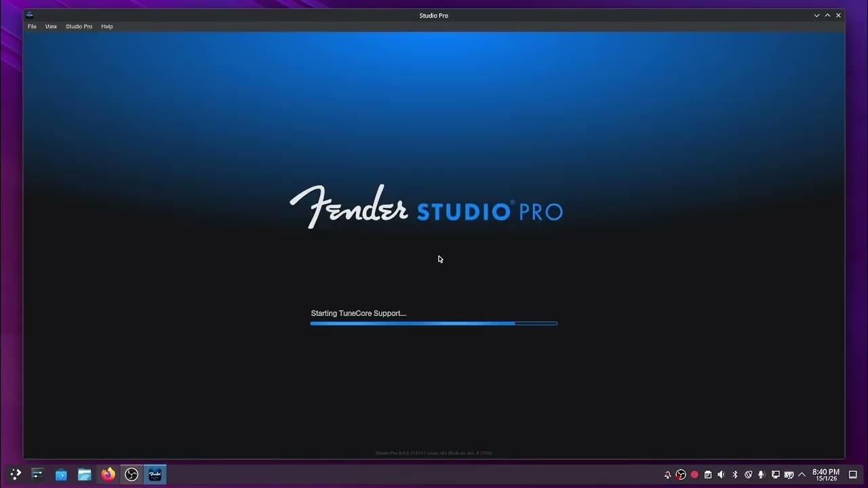Open the system settings taskbar icon
Screen dimensions: 868x488
[37, 474]
